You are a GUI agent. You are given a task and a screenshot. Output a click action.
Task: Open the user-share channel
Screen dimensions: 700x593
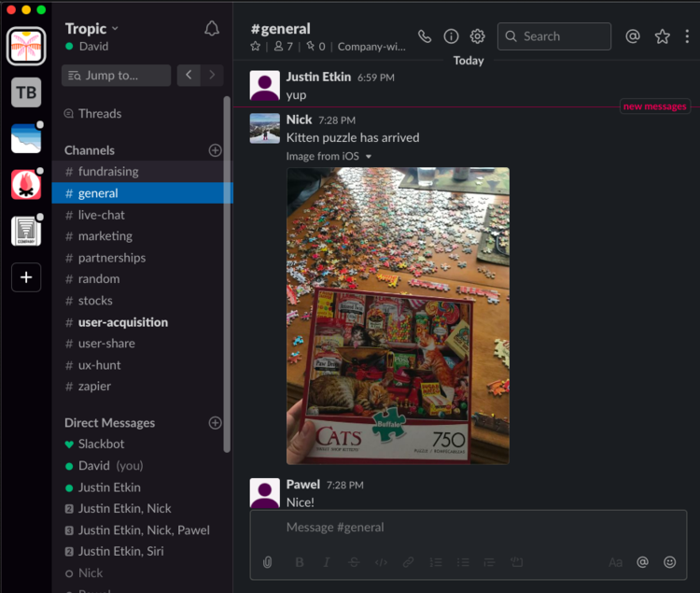(x=142, y=344)
